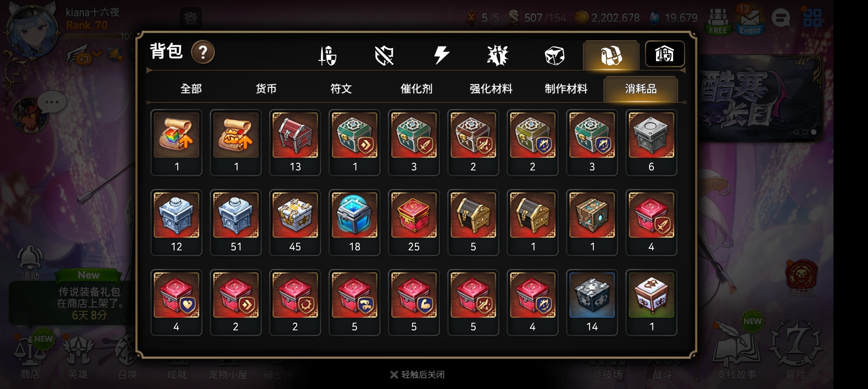
Task: Select the blue glowing chest with 18
Action: pos(354,223)
